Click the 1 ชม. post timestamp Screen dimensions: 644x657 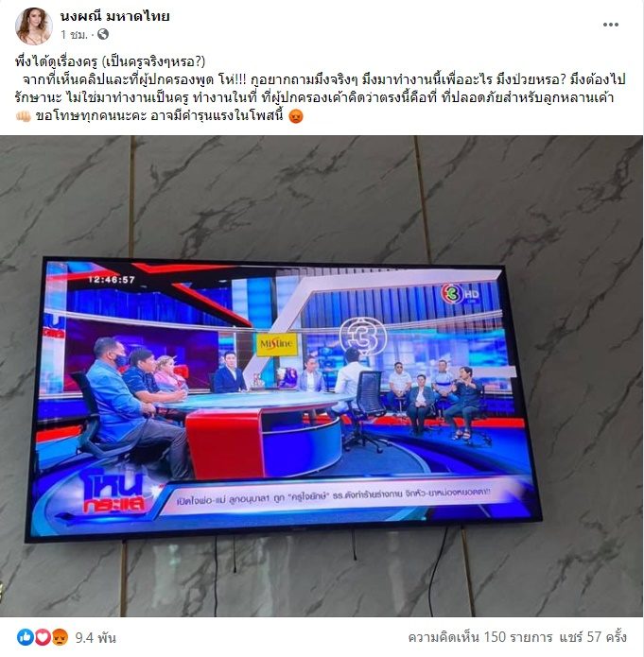click(74, 34)
